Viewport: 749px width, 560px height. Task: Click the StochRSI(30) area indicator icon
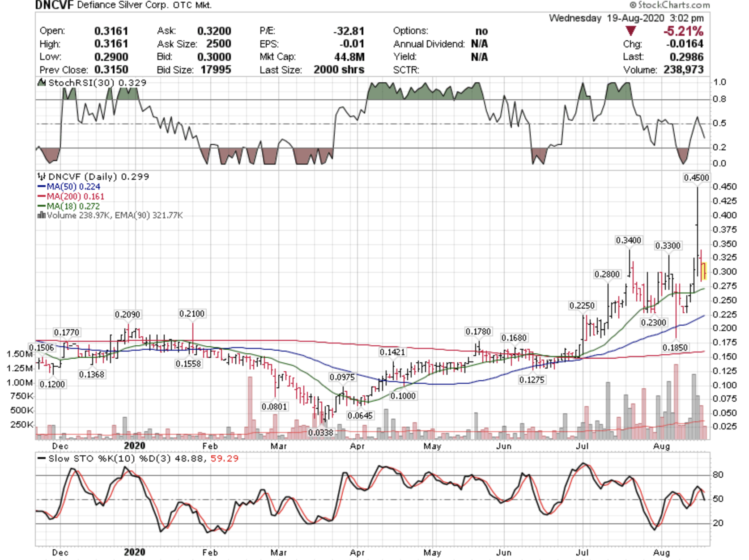(x=42, y=82)
